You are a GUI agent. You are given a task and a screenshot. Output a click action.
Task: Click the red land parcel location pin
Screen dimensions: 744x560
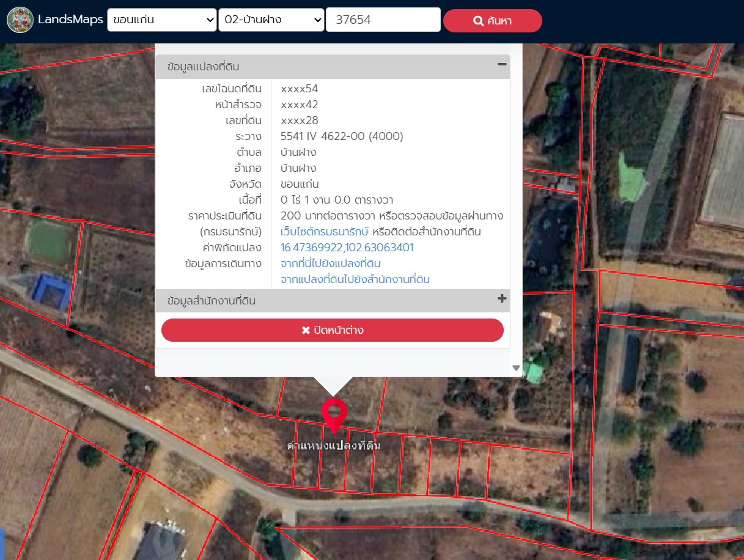click(334, 413)
